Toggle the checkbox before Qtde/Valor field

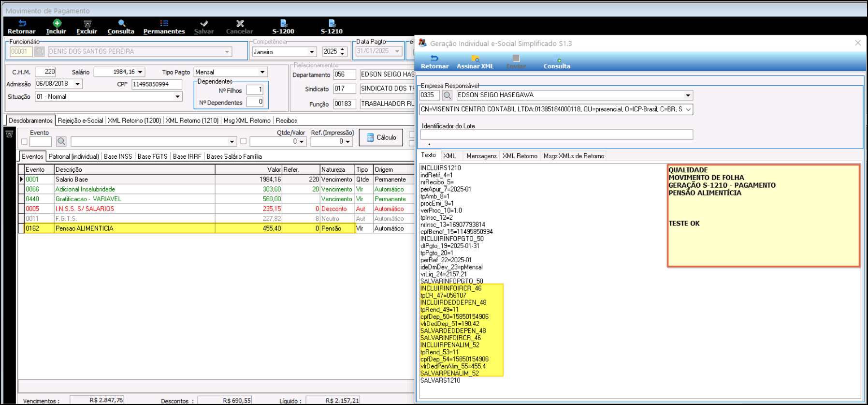point(243,141)
